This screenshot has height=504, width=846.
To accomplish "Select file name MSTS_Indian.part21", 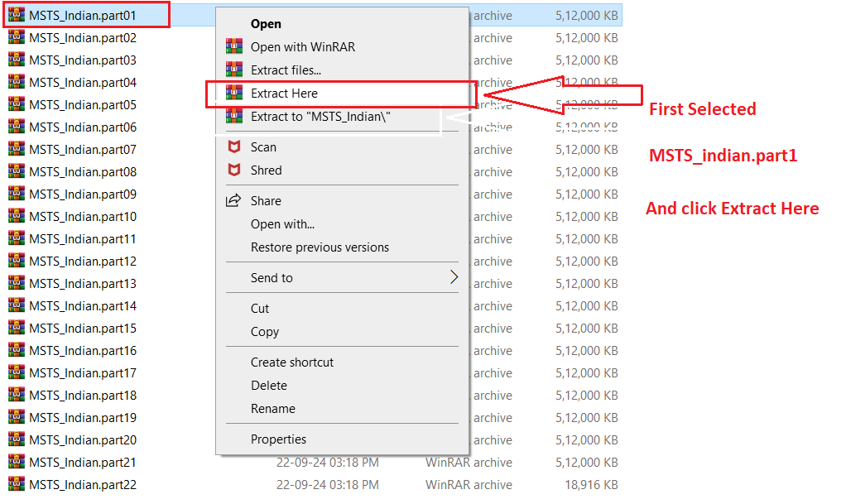I will click(x=83, y=463).
